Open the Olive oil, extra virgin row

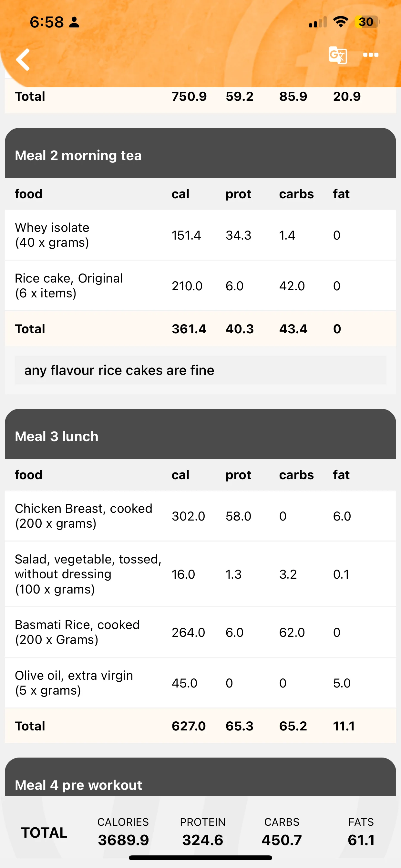[200, 683]
